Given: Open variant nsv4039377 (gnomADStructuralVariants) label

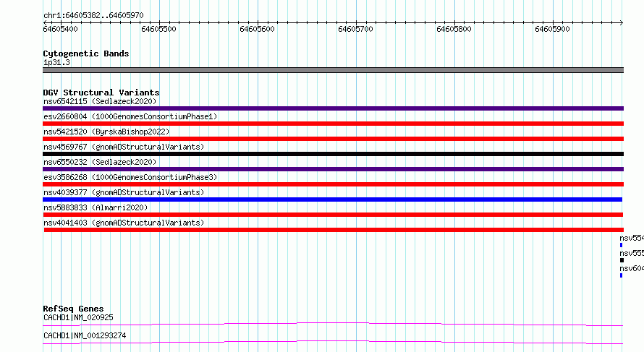Looking at the screenshot, I should pyautogui.click(x=124, y=192).
